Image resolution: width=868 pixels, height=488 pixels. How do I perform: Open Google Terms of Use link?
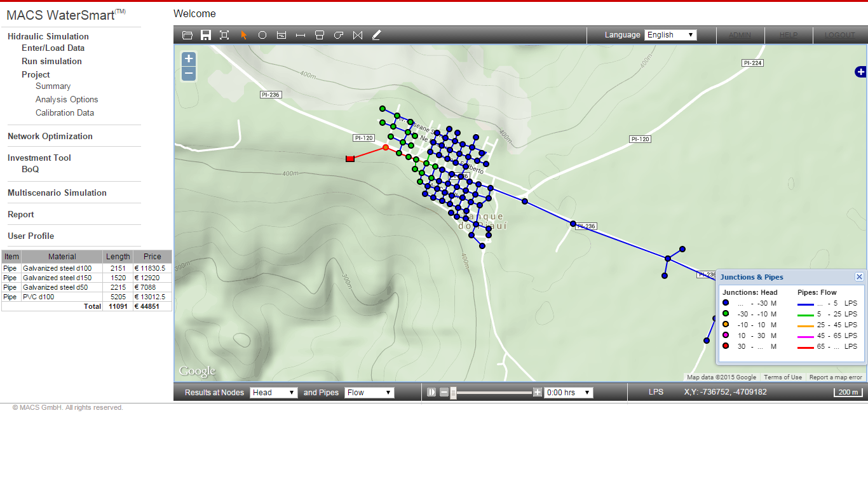[782, 377]
